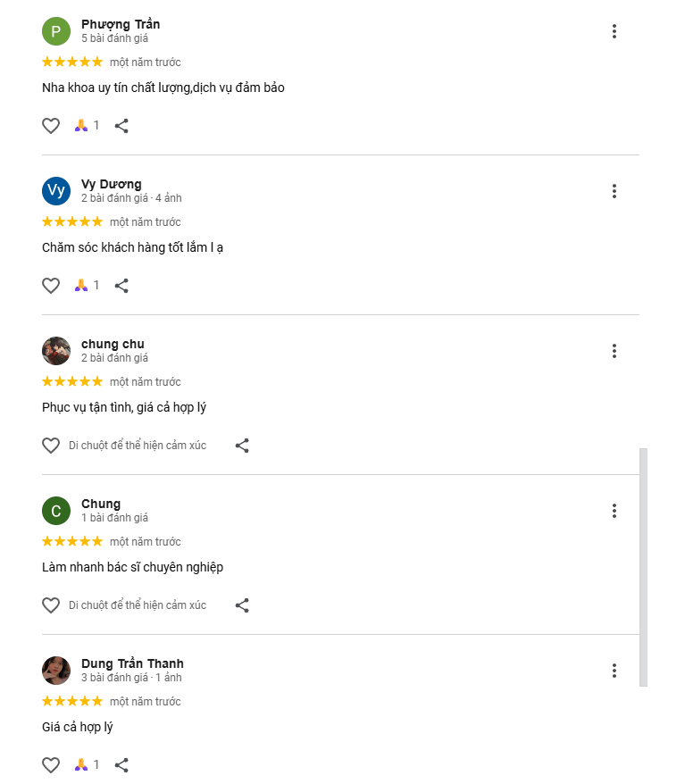Image resolution: width=685 pixels, height=784 pixels.
Task: Toggle the heart on Vy Dương's review
Action: (x=51, y=286)
